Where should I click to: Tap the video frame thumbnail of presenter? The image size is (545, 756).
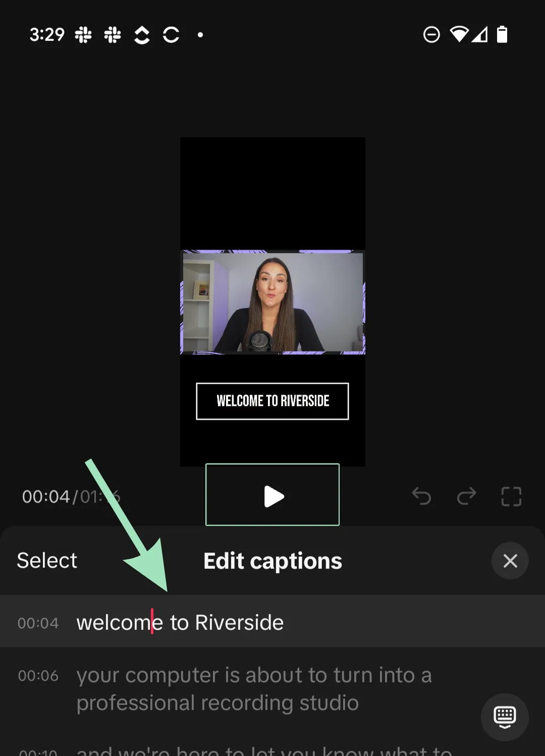pyautogui.click(x=272, y=302)
